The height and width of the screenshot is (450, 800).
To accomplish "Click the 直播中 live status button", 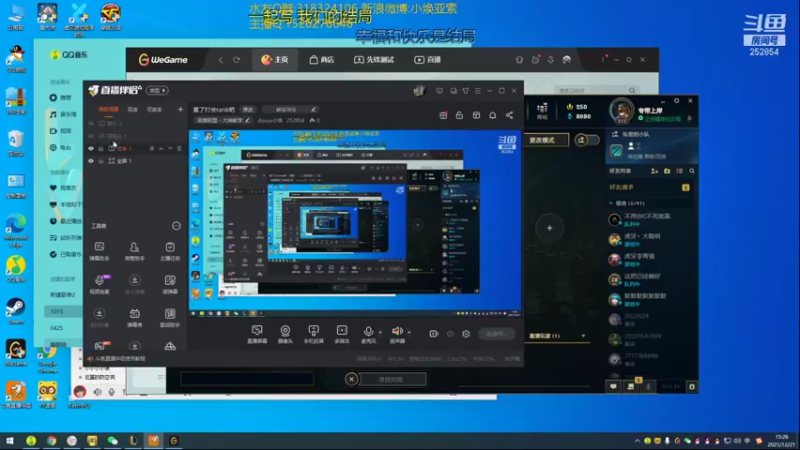I will 496,334.
